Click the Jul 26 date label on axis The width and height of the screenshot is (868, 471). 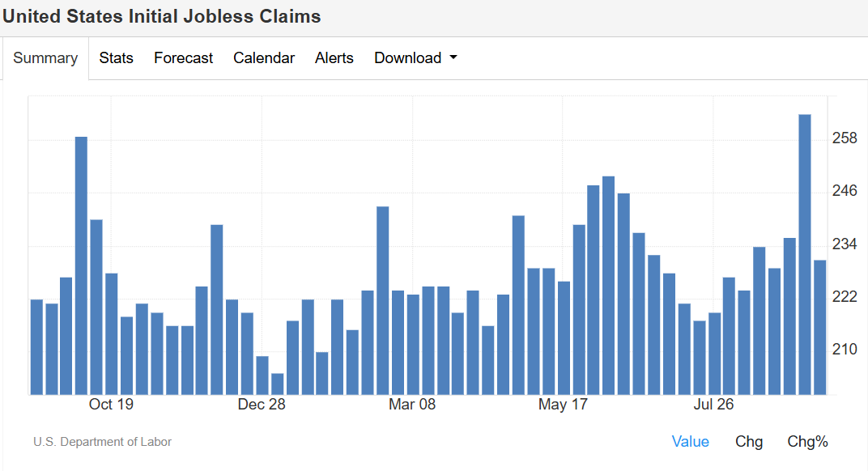[713, 405]
